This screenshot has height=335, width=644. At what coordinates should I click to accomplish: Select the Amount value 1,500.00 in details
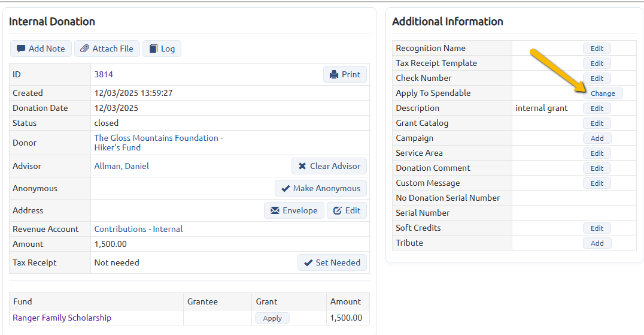pyautogui.click(x=111, y=244)
